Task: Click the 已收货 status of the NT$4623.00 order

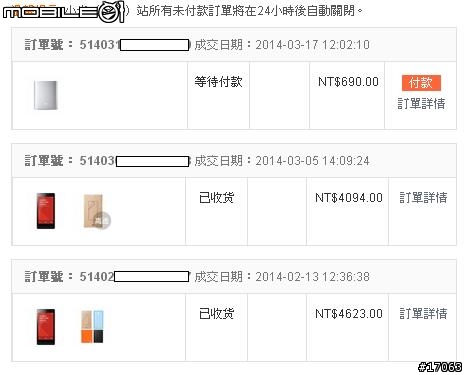Action: coord(217,314)
